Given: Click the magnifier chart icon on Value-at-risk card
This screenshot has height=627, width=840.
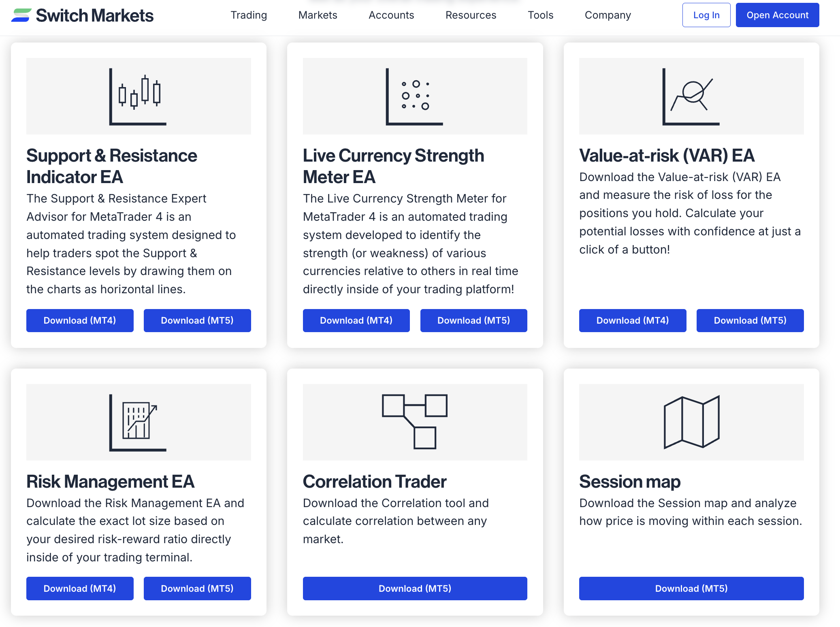Looking at the screenshot, I should tap(691, 96).
